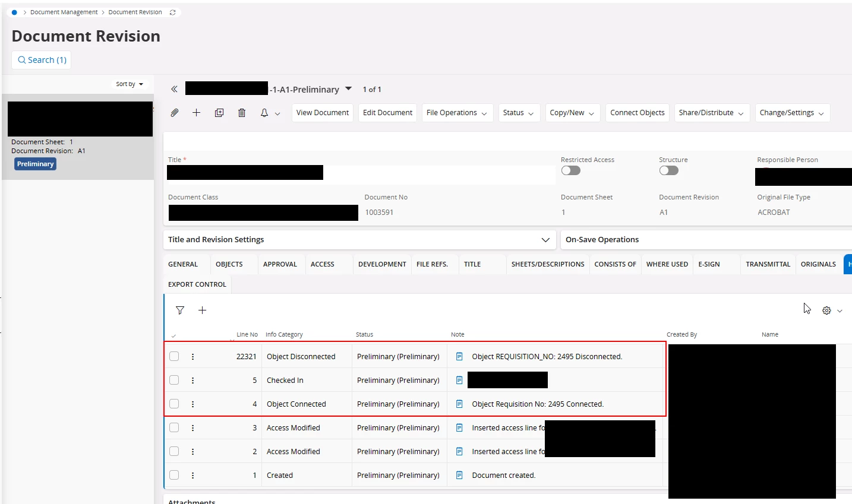The height and width of the screenshot is (504, 852).
Task: Toggle the Structure switch
Action: (x=669, y=171)
